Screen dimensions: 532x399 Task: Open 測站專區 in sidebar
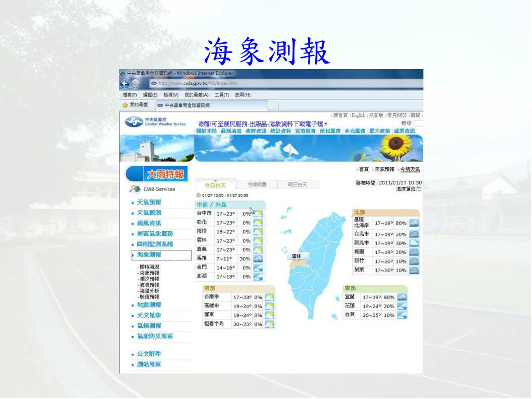click(x=149, y=364)
